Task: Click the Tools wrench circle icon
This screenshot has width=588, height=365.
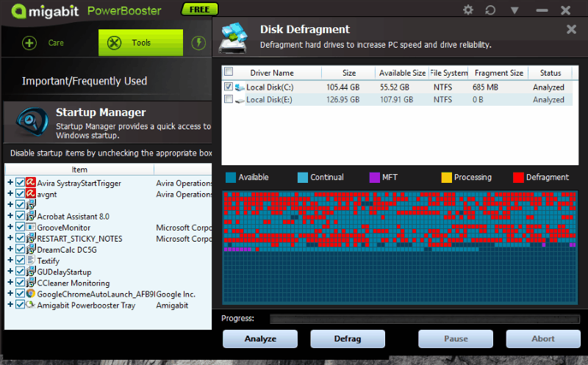Action: pyautogui.click(x=114, y=43)
